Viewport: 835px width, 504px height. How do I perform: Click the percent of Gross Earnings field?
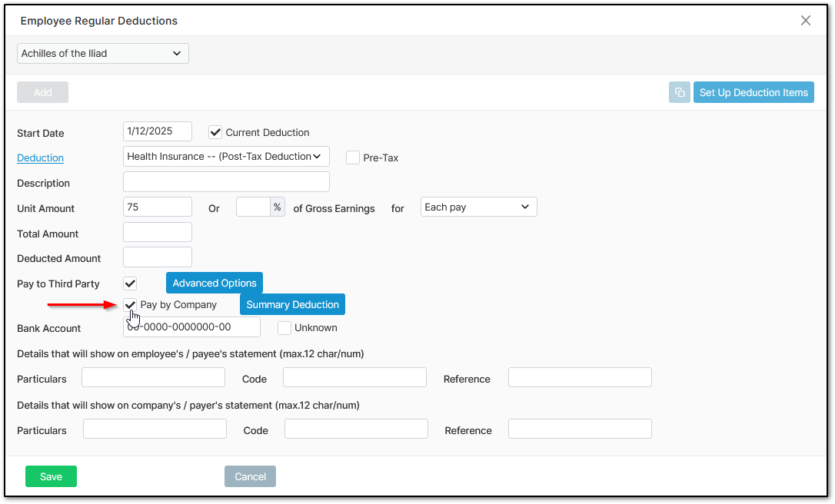coord(254,207)
